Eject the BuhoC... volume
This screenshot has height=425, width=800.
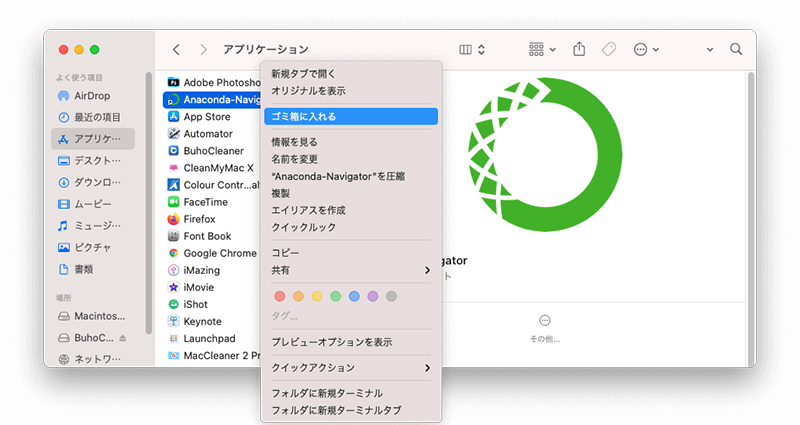coord(122,338)
